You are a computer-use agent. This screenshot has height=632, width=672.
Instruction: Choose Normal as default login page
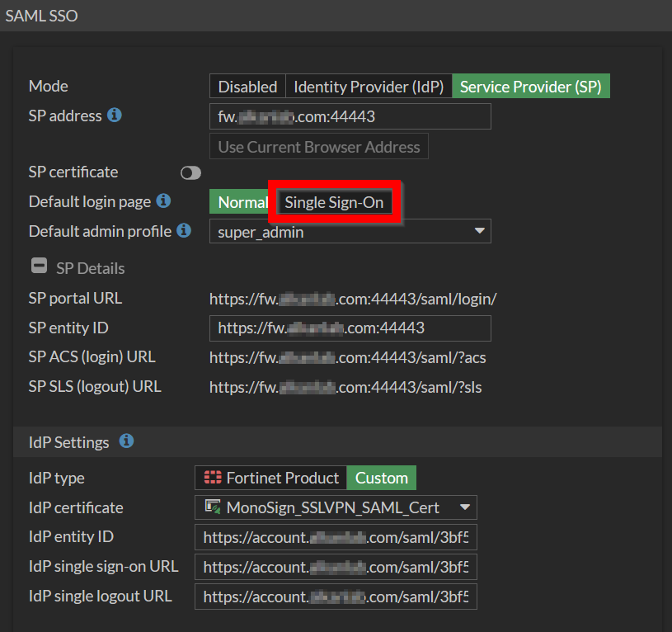[242, 202]
